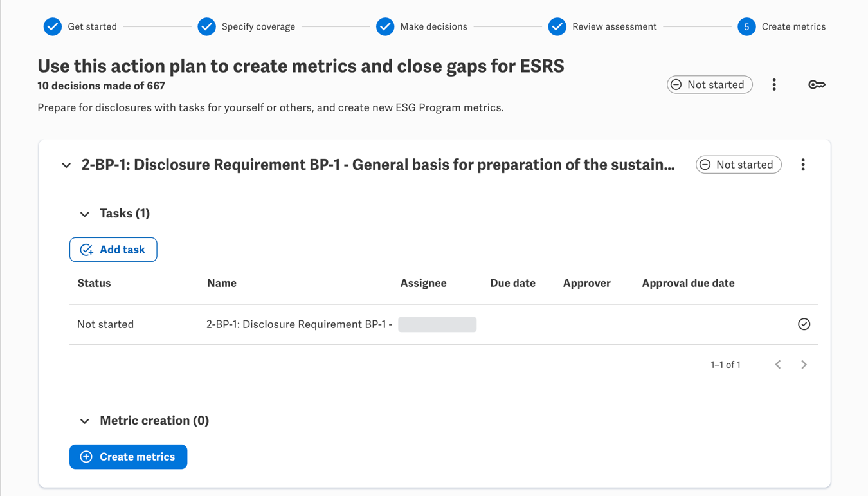Collapse the Metric creation (0) section

[x=84, y=421]
